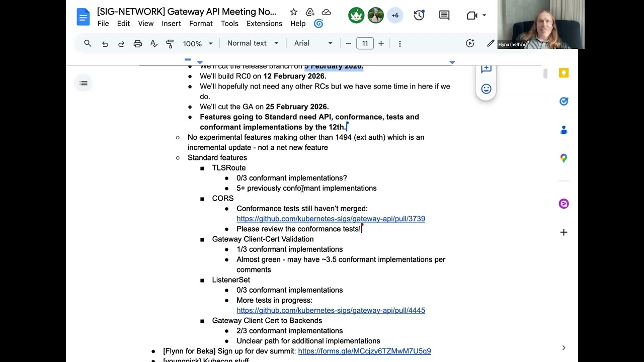Open the Insert menu

click(x=171, y=24)
